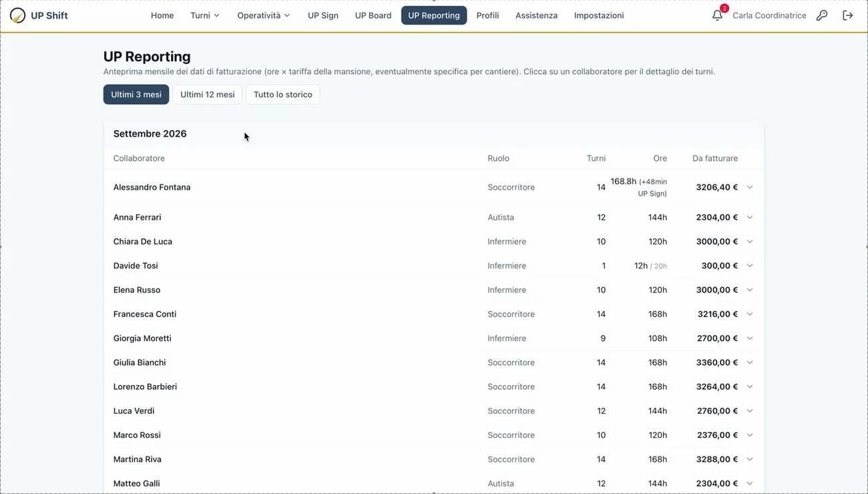This screenshot has height=494, width=868.
Task: Expand Luca Verdi's row chevron
Action: pyautogui.click(x=750, y=411)
